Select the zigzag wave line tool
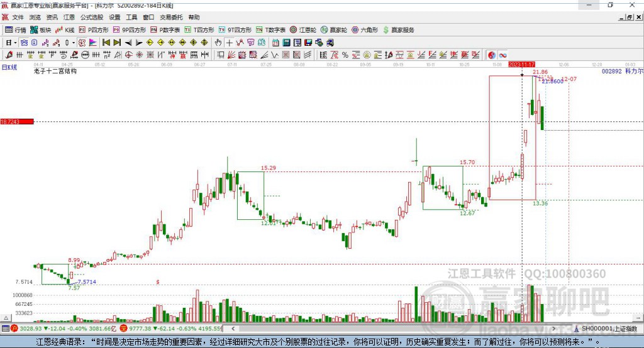644x348 pixels. point(275,55)
